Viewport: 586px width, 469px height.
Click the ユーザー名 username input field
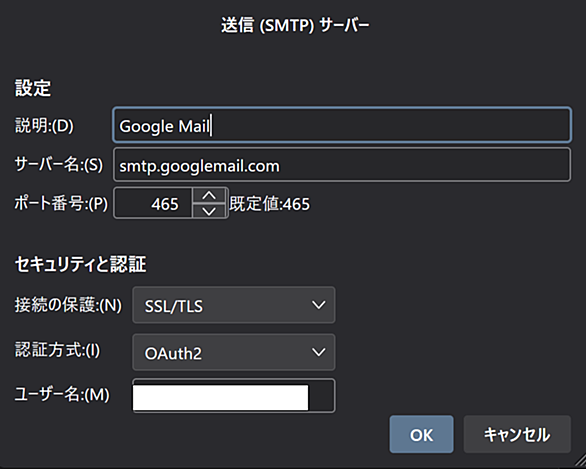234,396
